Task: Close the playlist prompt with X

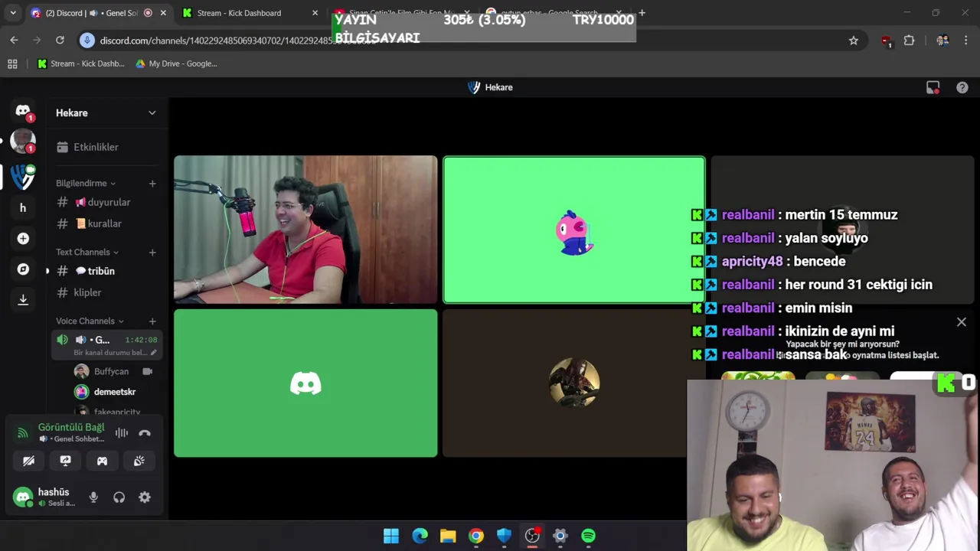Action: (962, 322)
